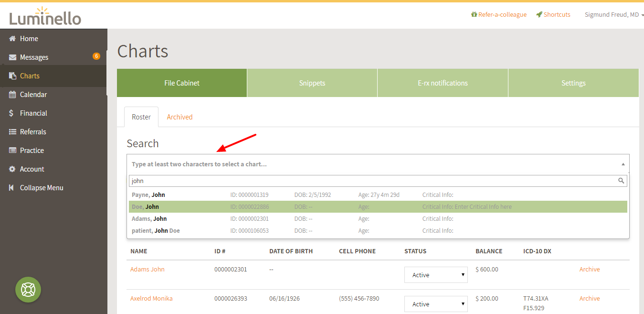The height and width of the screenshot is (314, 644).
Task: Open the Status dropdown for Axelrod Monika
Action: pos(436,304)
